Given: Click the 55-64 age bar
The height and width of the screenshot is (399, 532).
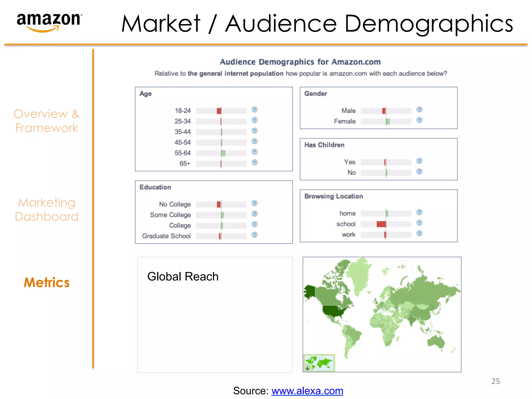Looking at the screenshot, I should point(221,153).
